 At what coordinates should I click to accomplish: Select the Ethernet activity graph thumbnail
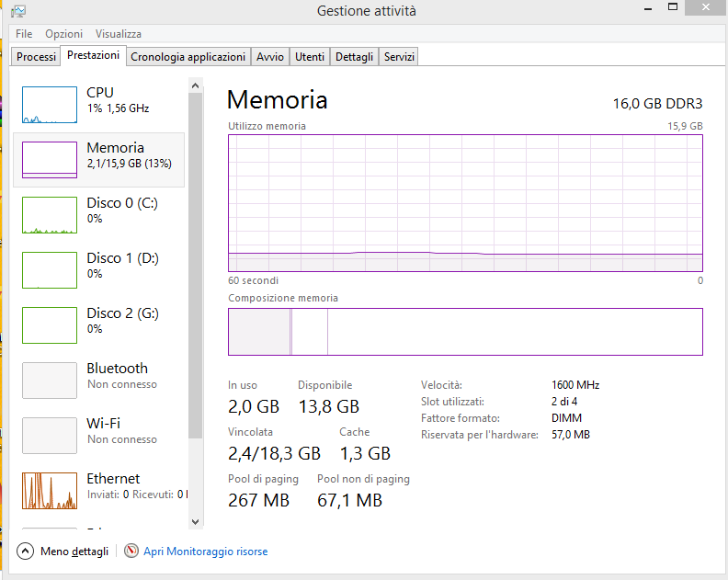(x=50, y=491)
